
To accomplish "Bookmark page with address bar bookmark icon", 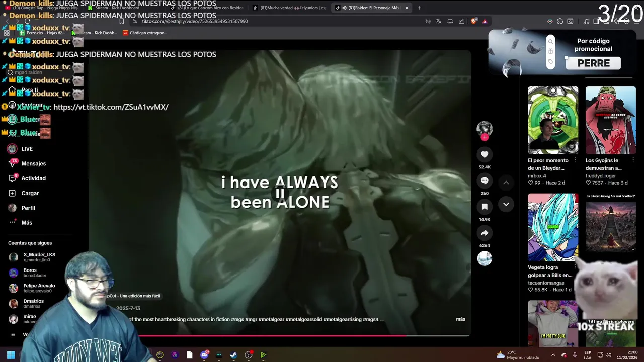I will point(122,21).
